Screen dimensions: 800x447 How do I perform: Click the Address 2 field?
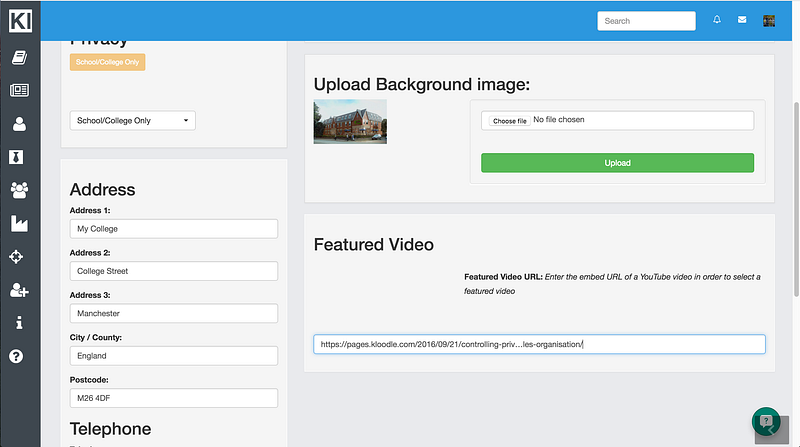[x=174, y=271]
